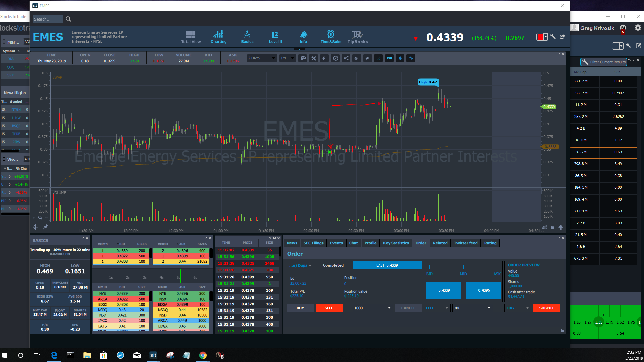This screenshot has height=362, width=644.
Task: Toggle vertical up-down arrows chart button
Action: coord(400,58)
